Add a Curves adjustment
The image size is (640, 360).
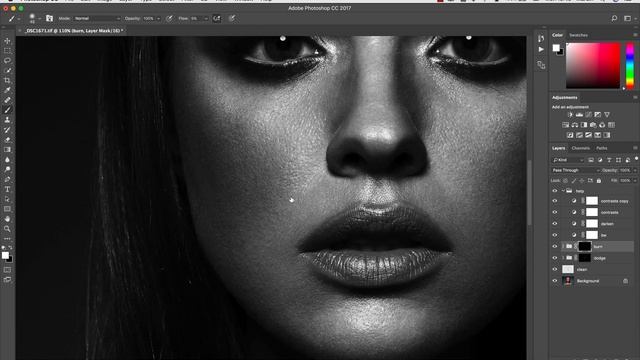click(589, 115)
